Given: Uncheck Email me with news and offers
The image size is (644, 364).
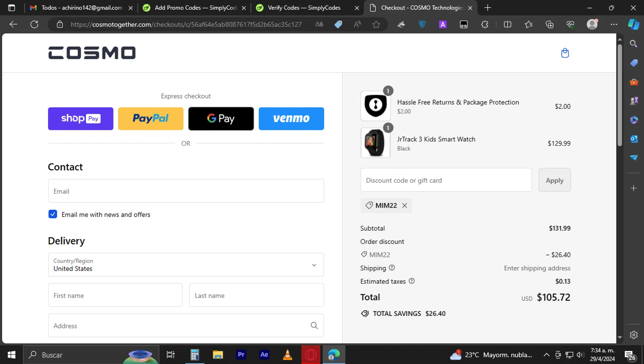Looking at the screenshot, I should [x=53, y=214].
